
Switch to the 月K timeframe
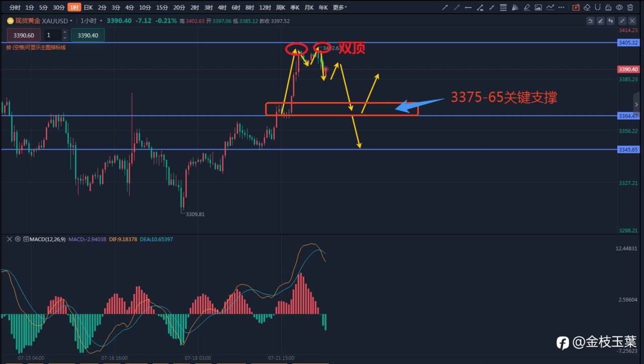(309, 8)
